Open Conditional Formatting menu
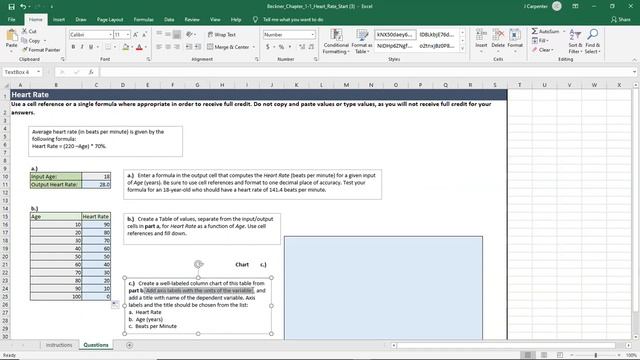The width and height of the screenshot is (640, 360). (x=336, y=41)
